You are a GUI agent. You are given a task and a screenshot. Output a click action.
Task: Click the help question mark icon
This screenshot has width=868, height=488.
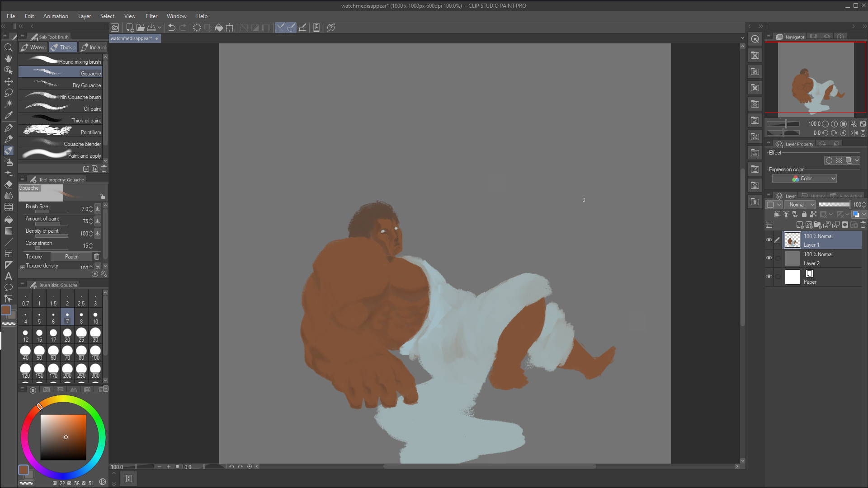click(331, 28)
